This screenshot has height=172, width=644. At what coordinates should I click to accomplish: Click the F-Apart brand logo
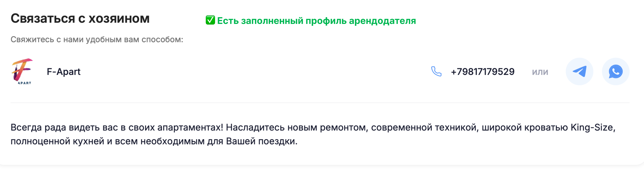click(x=22, y=72)
